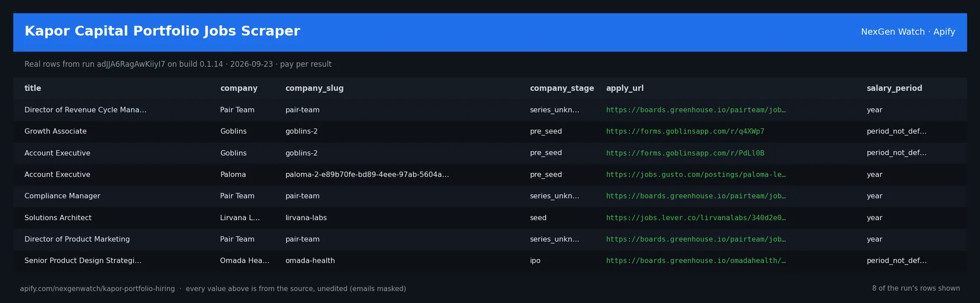Click the Goblins company cell in Growth Associate row

(x=233, y=131)
